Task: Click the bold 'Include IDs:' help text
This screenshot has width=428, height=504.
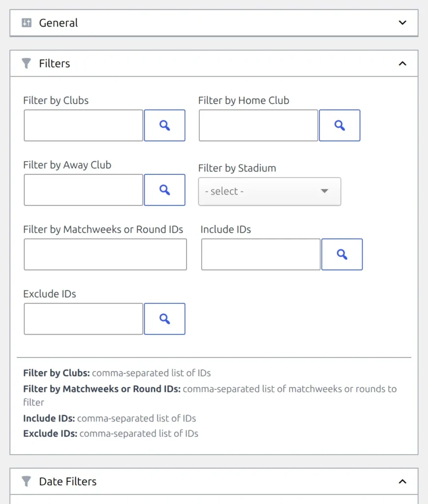Action: point(49,418)
